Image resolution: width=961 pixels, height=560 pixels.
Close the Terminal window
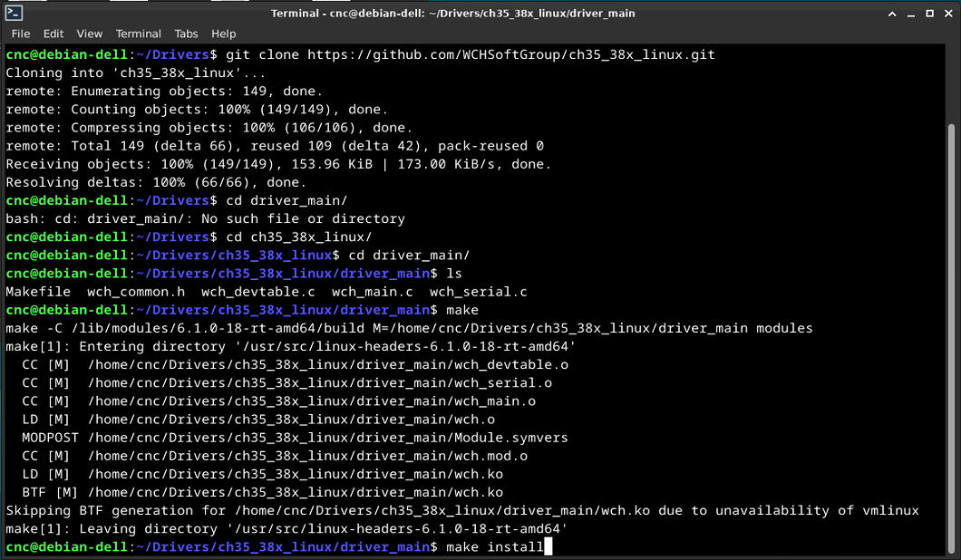point(948,14)
